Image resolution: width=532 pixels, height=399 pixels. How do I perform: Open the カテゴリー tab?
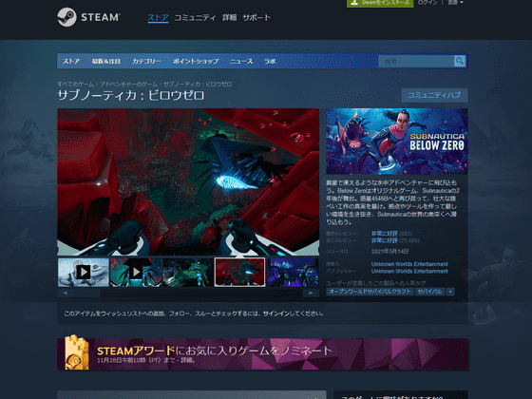(x=146, y=62)
